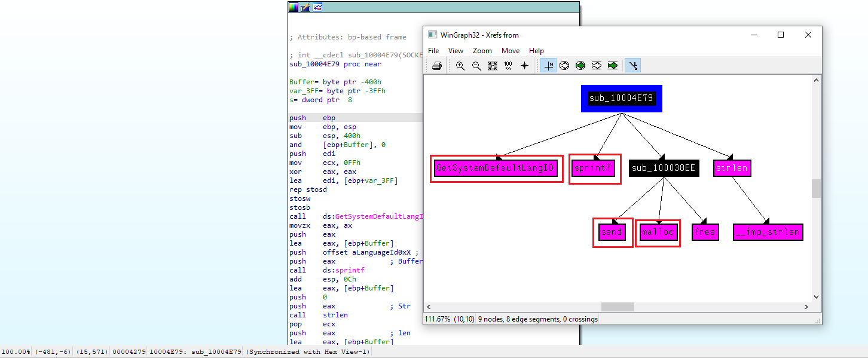Image resolution: width=868 pixels, height=358 pixels.
Task: Click the crosshair origin icon
Action: point(524,66)
